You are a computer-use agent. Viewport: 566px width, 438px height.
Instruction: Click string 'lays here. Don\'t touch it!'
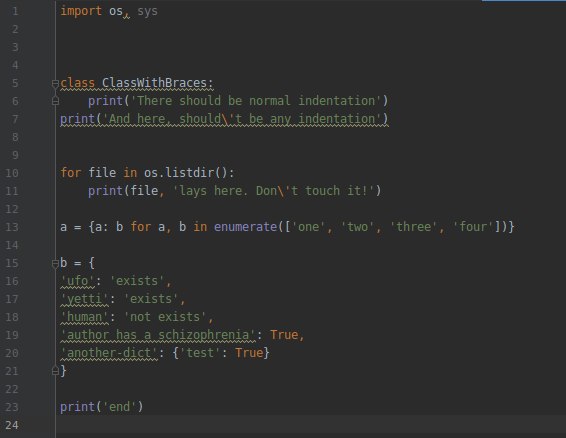(x=273, y=191)
